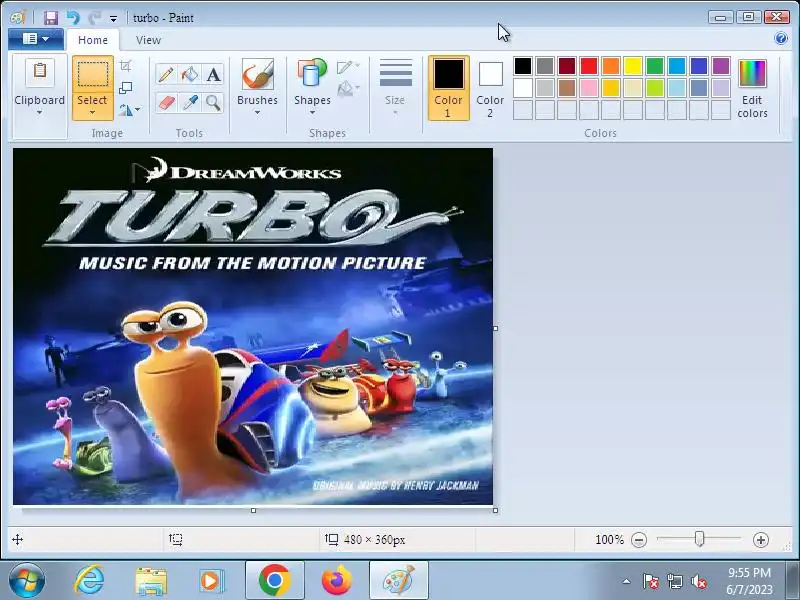800x600 pixels.
Task: Click the canvas bottom-right resize handle
Action: click(495, 510)
